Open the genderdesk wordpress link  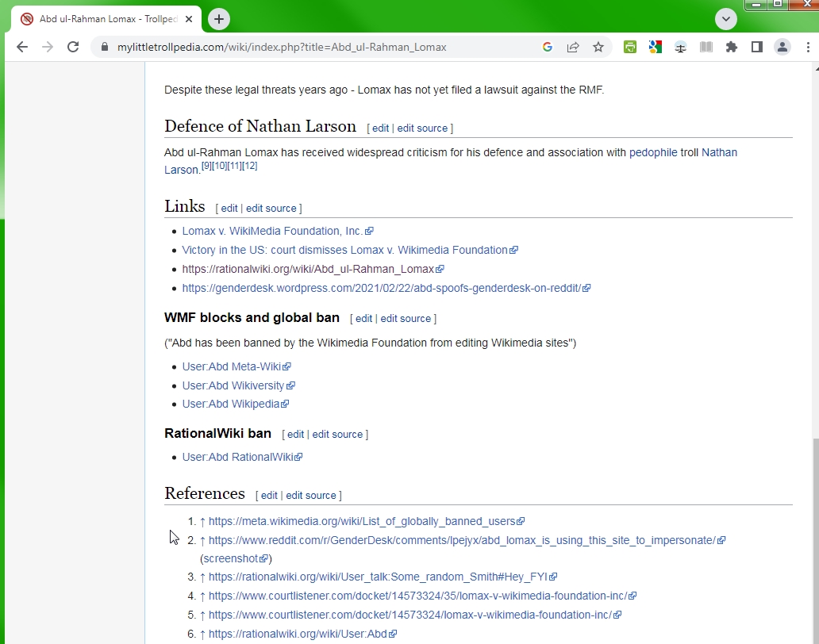tap(386, 288)
